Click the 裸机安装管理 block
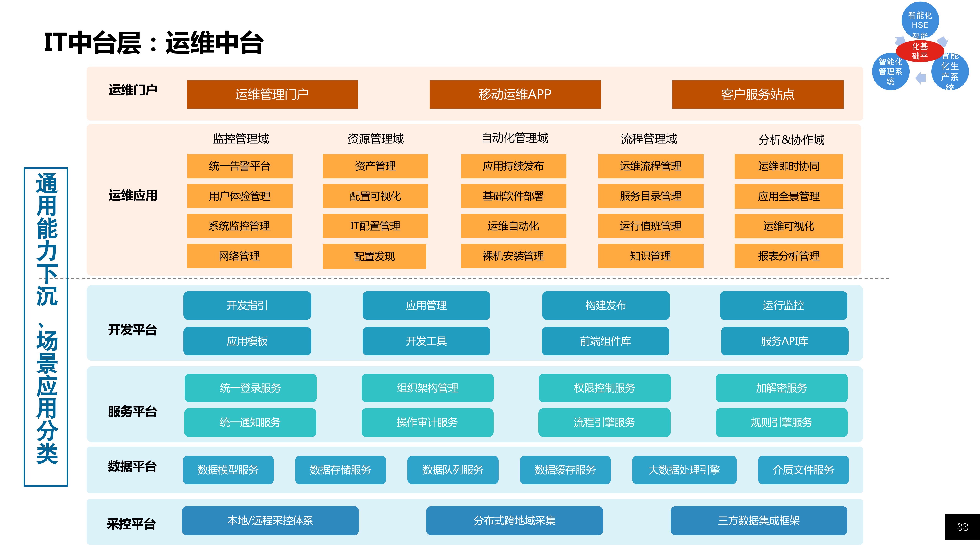The image size is (980, 551). (x=514, y=256)
